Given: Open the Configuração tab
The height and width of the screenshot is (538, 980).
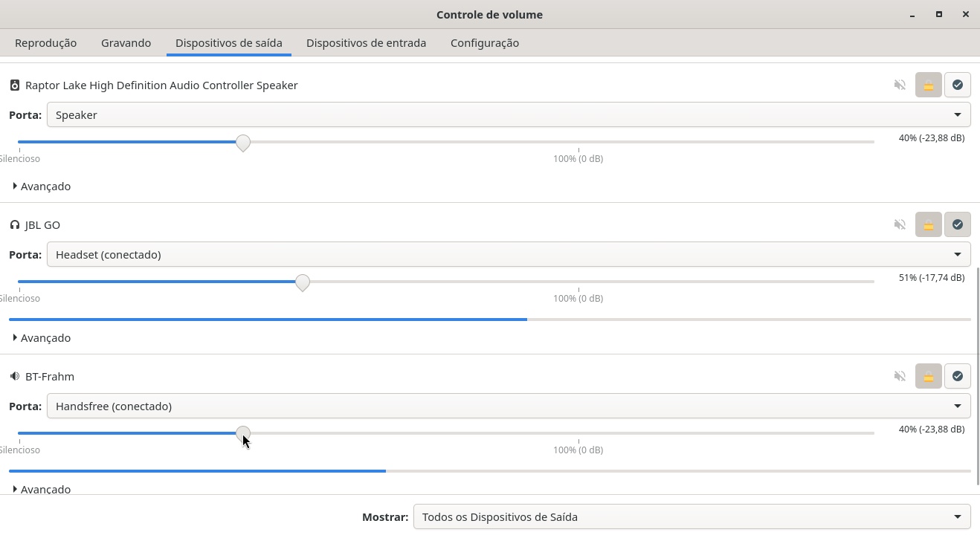Looking at the screenshot, I should [x=484, y=43].
